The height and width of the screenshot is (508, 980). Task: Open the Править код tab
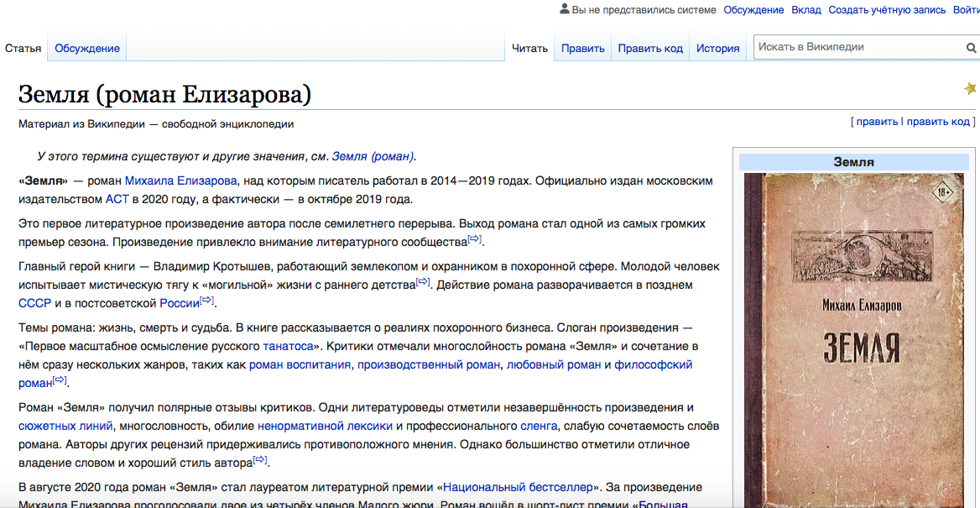click(650, 48)
